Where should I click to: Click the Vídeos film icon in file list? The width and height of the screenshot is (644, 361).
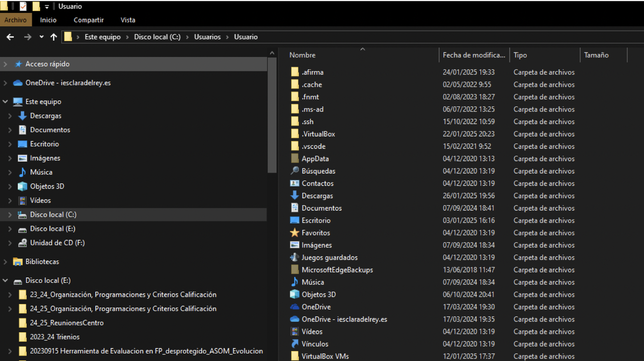pyautogui.click(x=295, y=331)
